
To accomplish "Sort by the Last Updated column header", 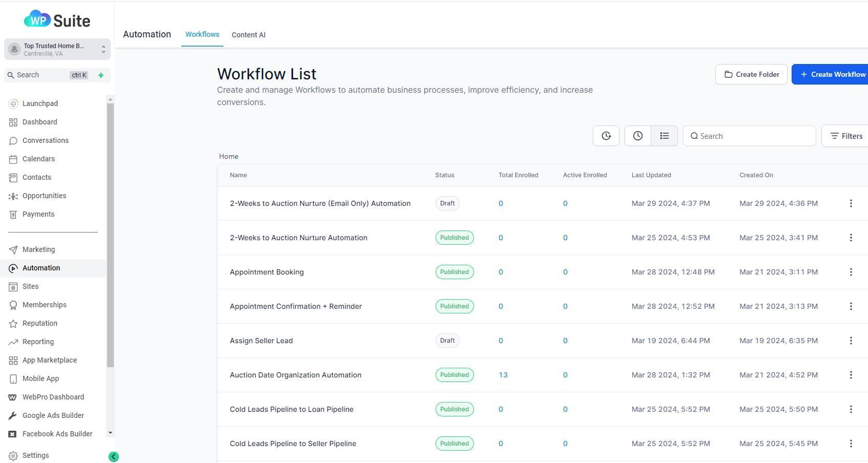I will click(651, 175).
